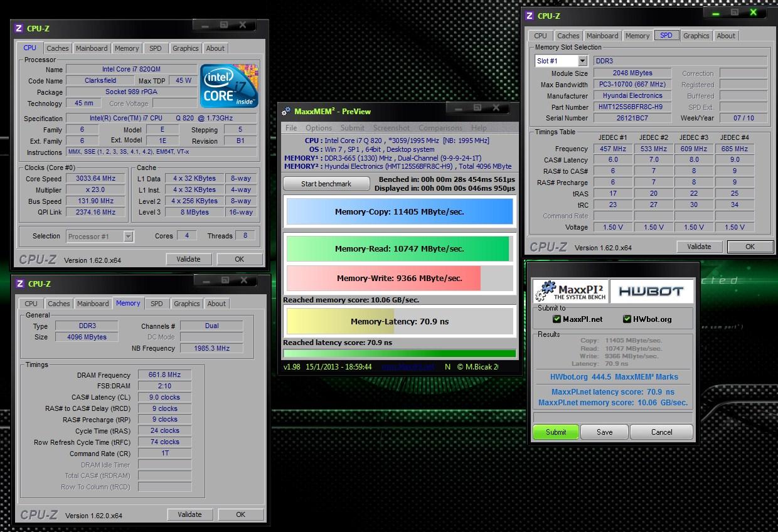Click the Intel Core i7 inside logo
This screenshot has height=532, width=778.
[x=229, y=85]
